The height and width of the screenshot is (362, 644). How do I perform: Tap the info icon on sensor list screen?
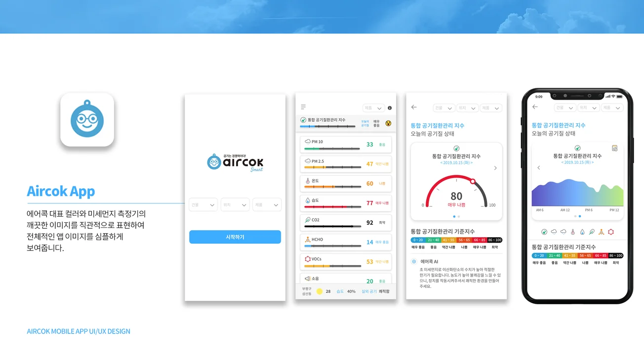[390, 108]
